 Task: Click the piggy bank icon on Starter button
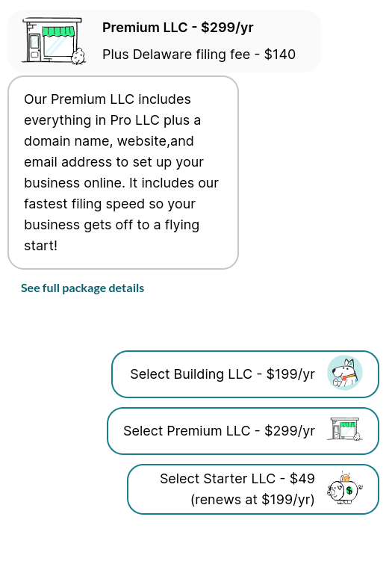pos(344,488)
